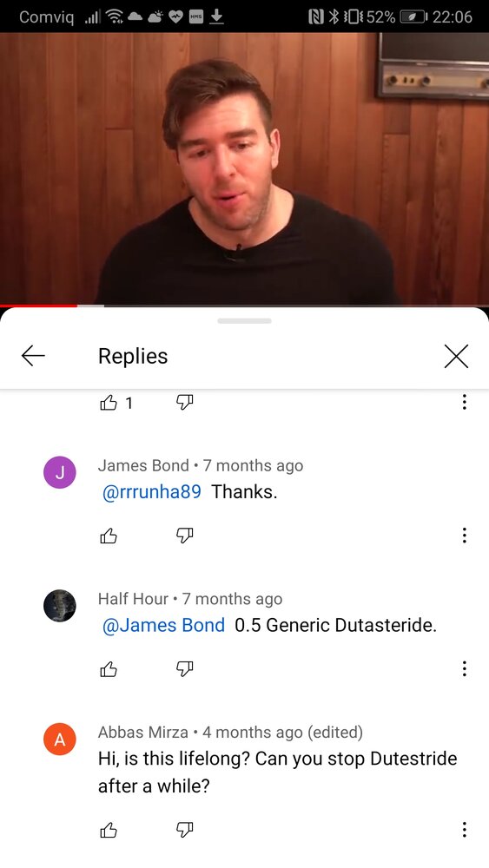
Task: Close the Replies panel
Action: tap(456, 356)
